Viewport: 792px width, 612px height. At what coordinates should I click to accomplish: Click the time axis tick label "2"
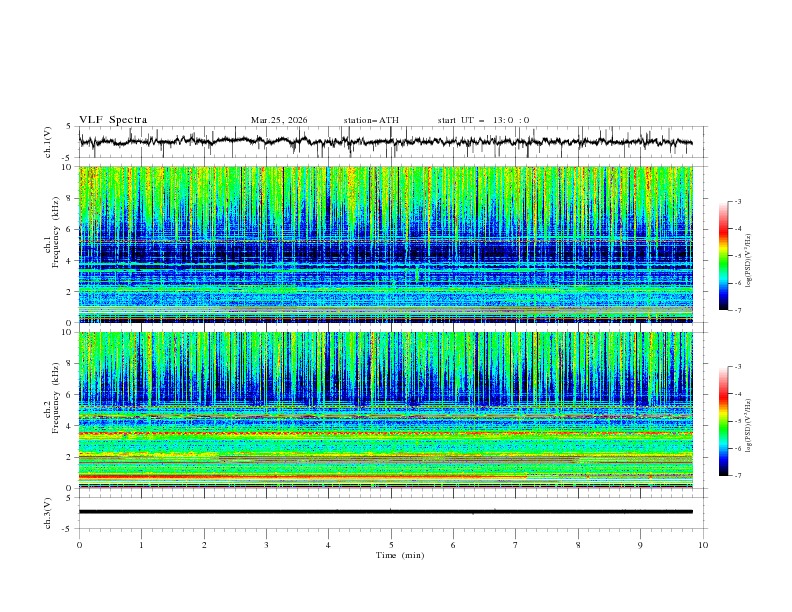point(204,545)
